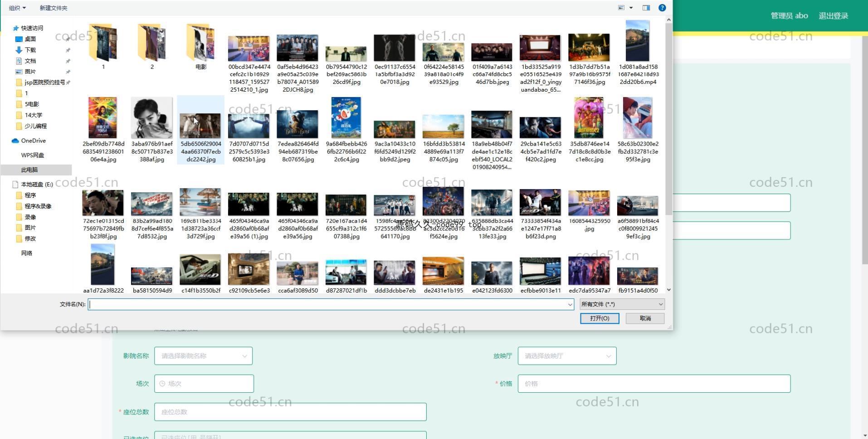Select 修改 folder in sidebar

click(x=30, y=239)
